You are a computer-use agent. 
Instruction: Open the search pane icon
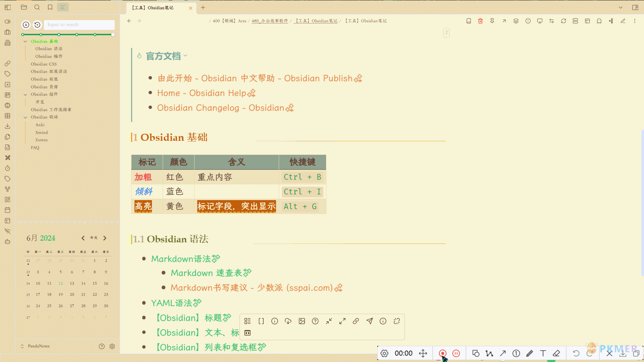pos(37,7)
